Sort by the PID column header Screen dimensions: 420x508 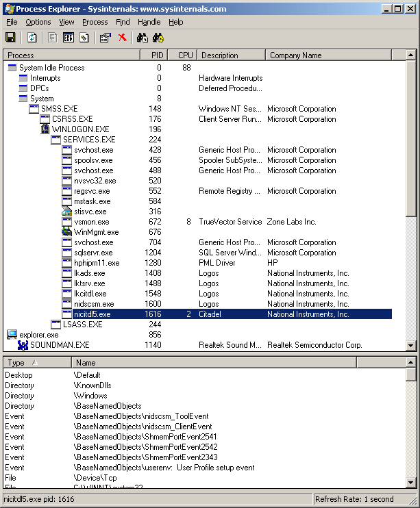(154, 55)
